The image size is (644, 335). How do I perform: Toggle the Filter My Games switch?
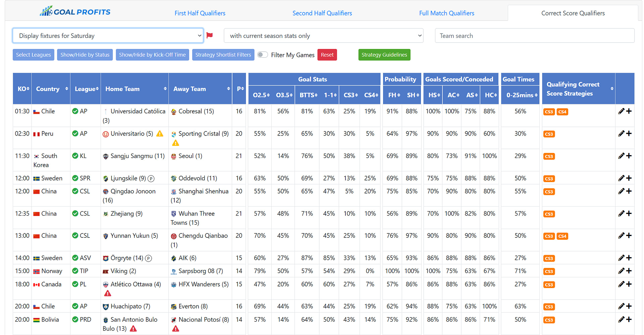pos(263,55)
